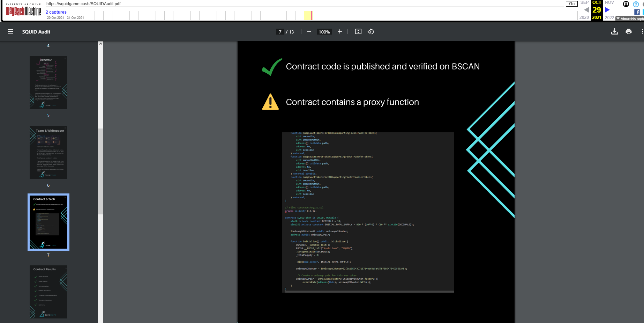Click the contract code screenshot image
The width and height of the screenshot is (644, 323).
[x=368, y=212]
